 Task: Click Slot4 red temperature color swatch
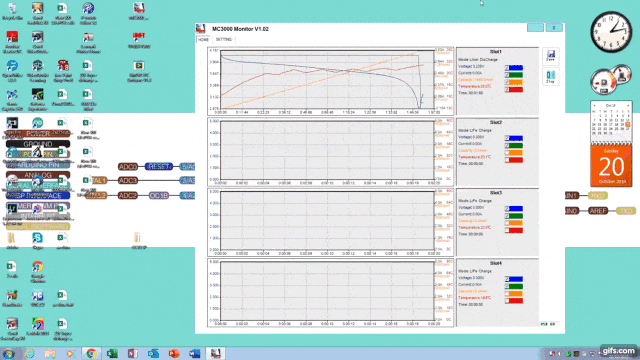[x=516, y=301]
